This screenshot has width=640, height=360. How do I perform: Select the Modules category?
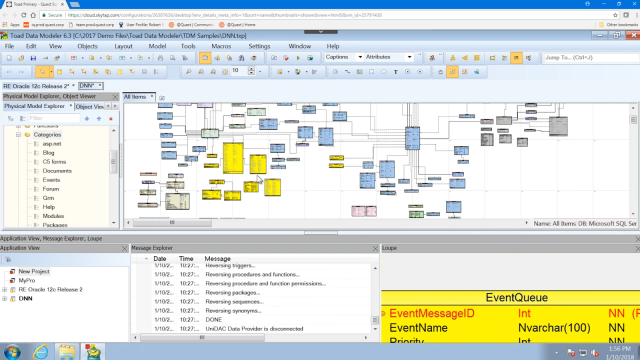click(53, 216)
